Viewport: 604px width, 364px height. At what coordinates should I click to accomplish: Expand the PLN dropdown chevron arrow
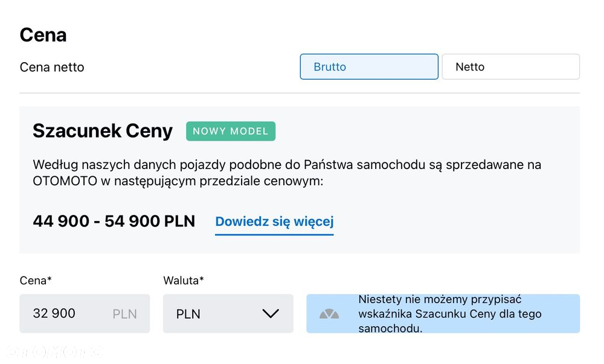(271, 313)
